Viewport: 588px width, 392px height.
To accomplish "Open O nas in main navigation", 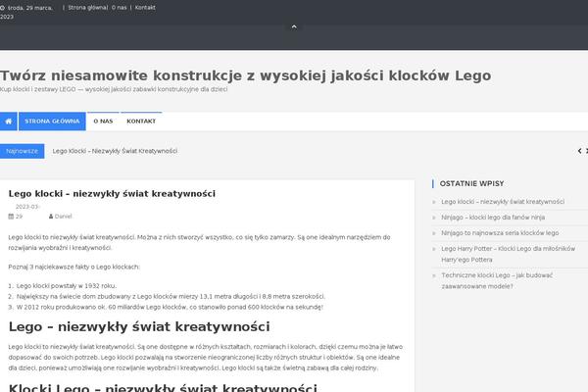I will pyautogui.click(x=103, y=122).
